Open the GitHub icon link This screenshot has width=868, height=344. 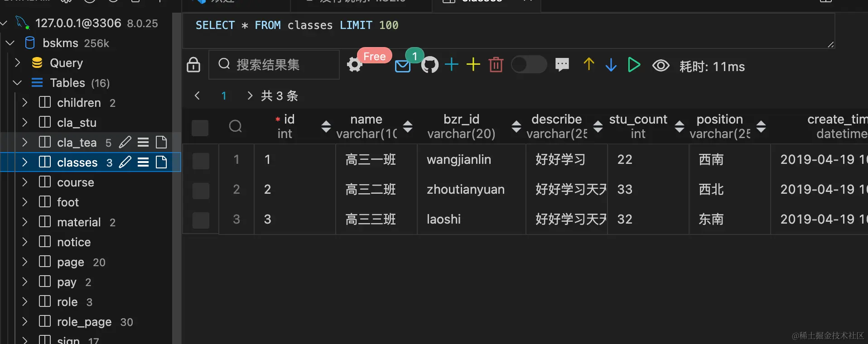click(x=430, y=65)
